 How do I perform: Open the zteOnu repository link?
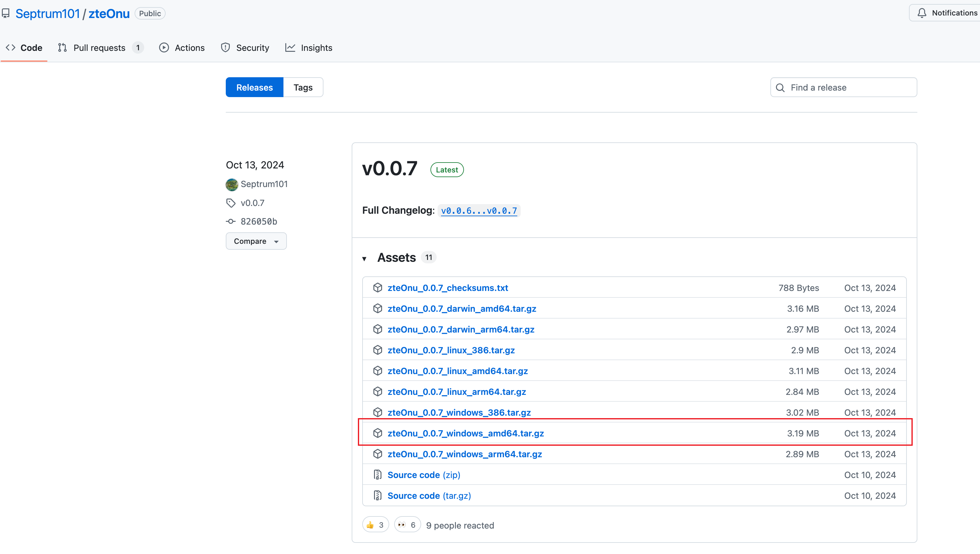(x=109, y=14)
